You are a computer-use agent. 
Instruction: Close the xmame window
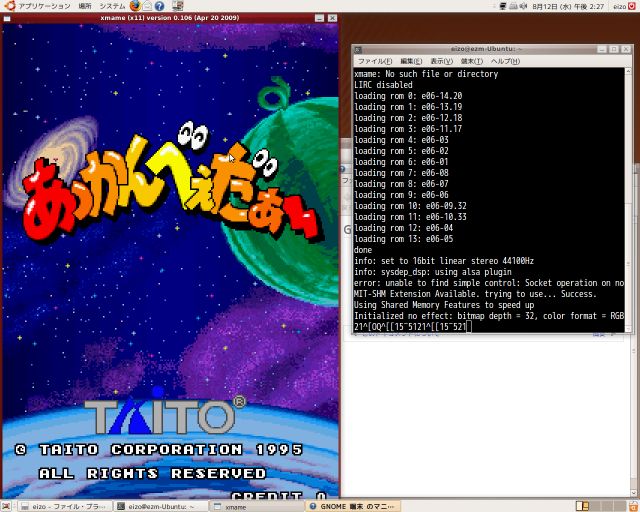coord(333,18)
